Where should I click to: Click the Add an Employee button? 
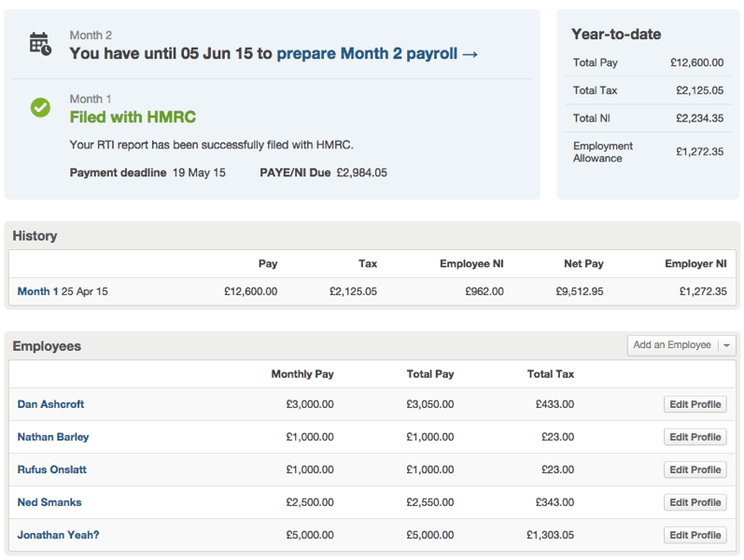coord(671,345)
